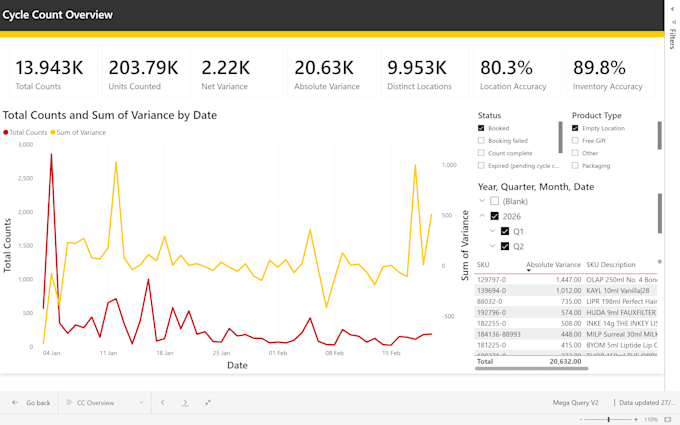This screenshot has height=425, width=680.
Task: Sort by the SKU column header
Action: (483, 265)
